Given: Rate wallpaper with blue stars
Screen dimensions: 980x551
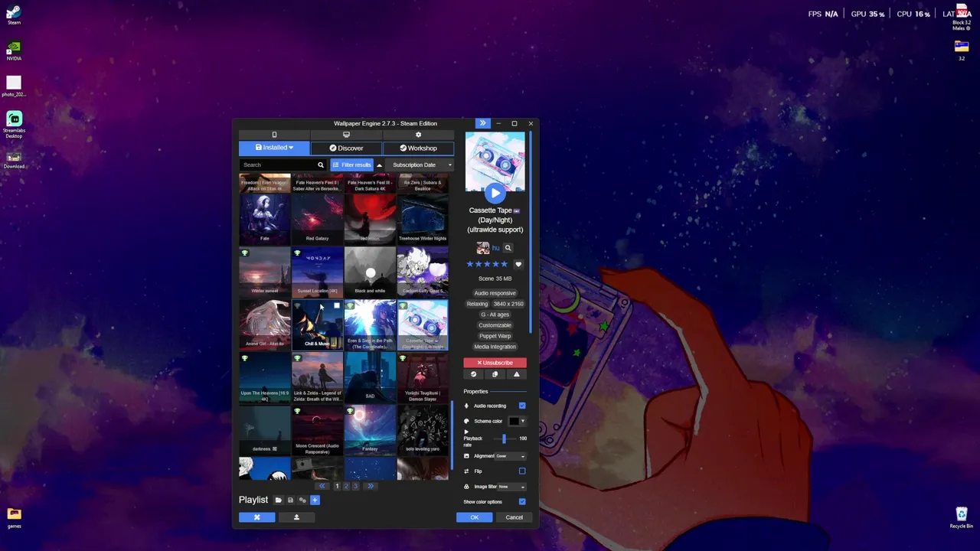Looking at the screenshot, I should (487, 264).
